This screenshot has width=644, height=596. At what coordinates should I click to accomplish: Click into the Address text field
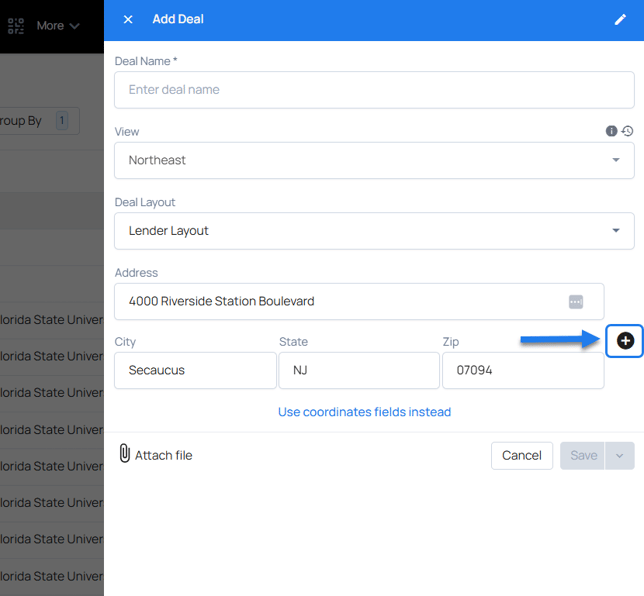(340, 302)
